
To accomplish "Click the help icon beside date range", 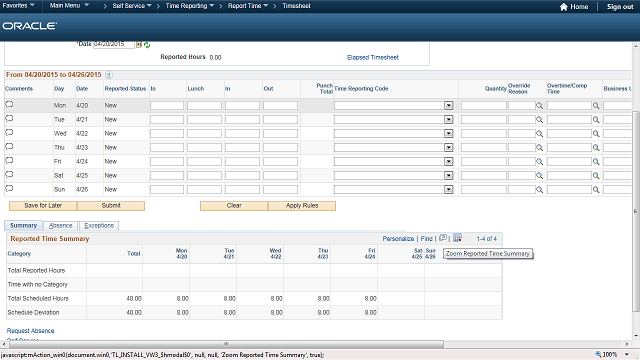I will (109, 75).
